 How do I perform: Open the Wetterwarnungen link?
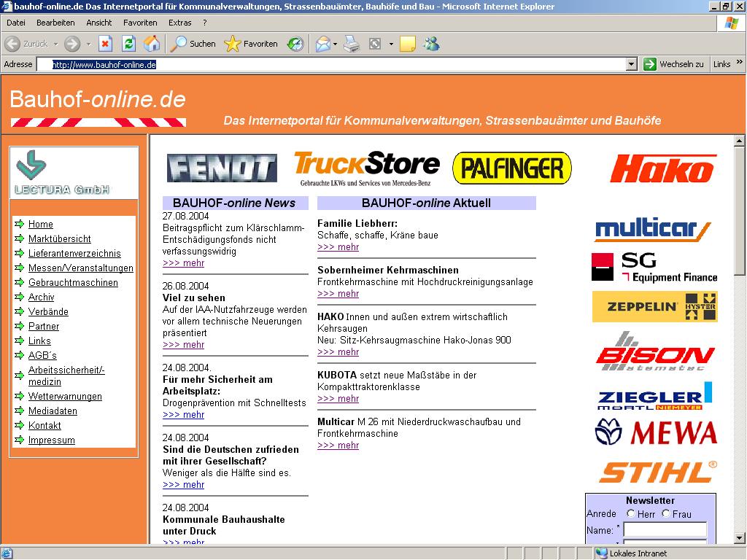(65, 396)
